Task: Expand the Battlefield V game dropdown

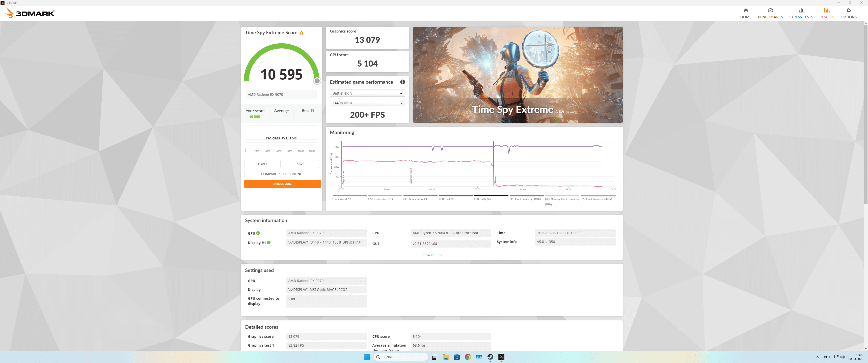Action: point(367,93)
